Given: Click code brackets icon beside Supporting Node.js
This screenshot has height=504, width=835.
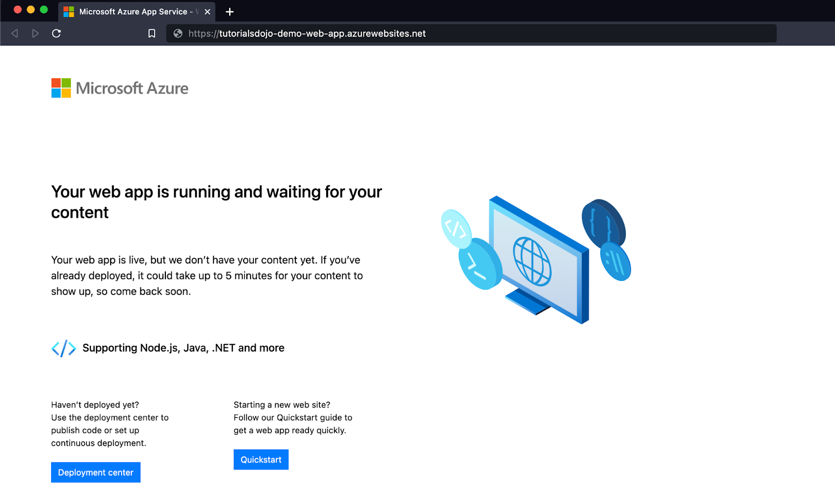Looking at the screenshot, I should (64, 348).
